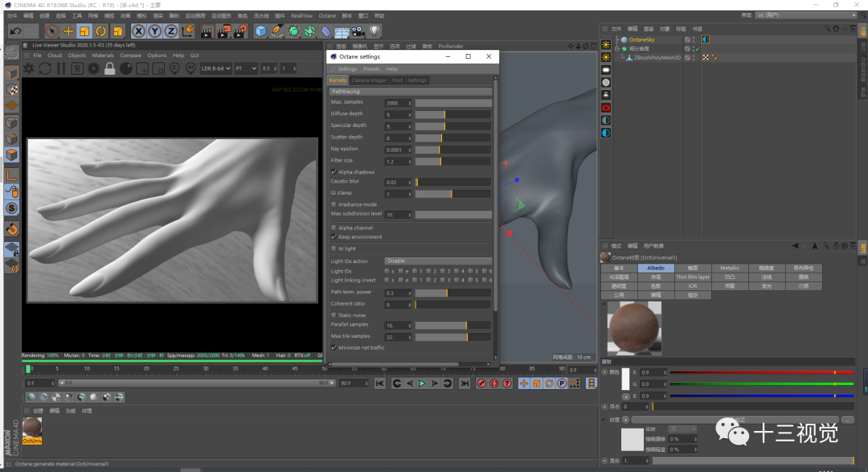Viewport: 868px width, 472px height.
Task: Select ZBrushPolyMesh3D object
Action: (x=657, y=58)
